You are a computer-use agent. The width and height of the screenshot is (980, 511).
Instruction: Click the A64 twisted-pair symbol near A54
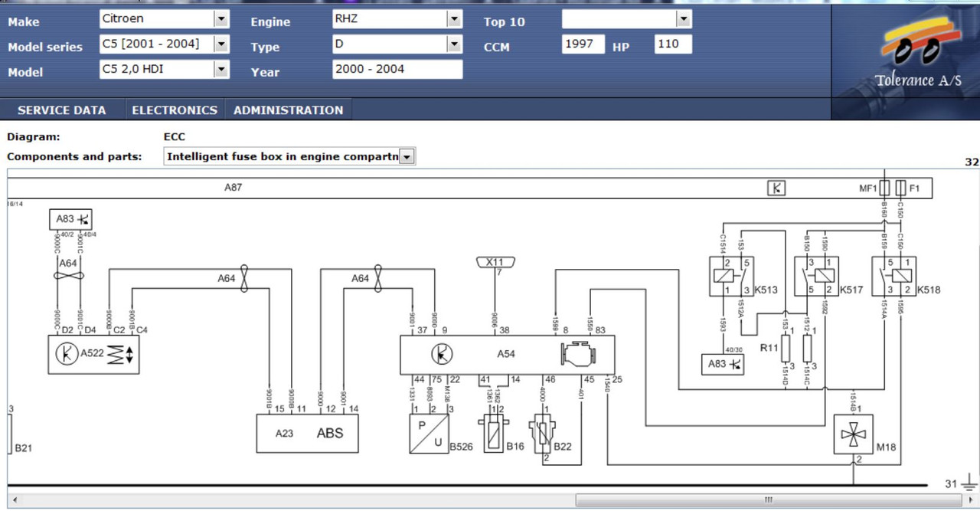pyautogui.click(x=378, y=278)
